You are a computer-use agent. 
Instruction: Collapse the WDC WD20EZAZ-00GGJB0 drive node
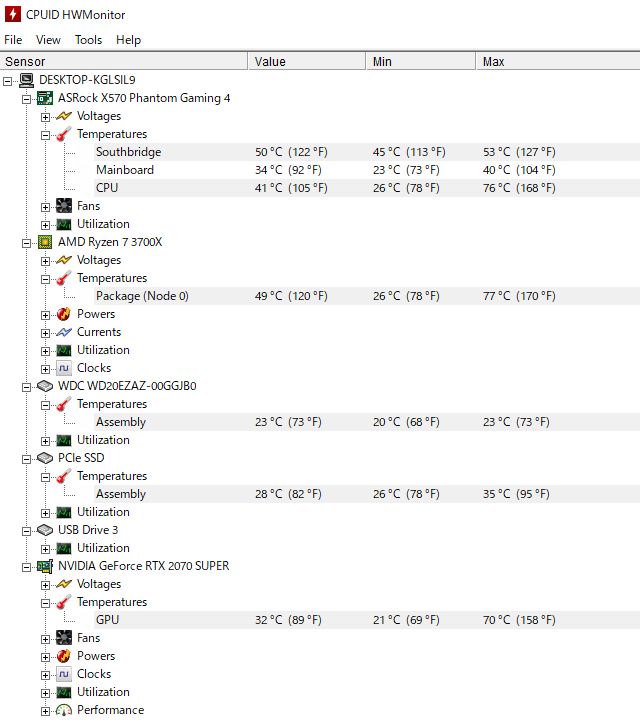[26, 387]
